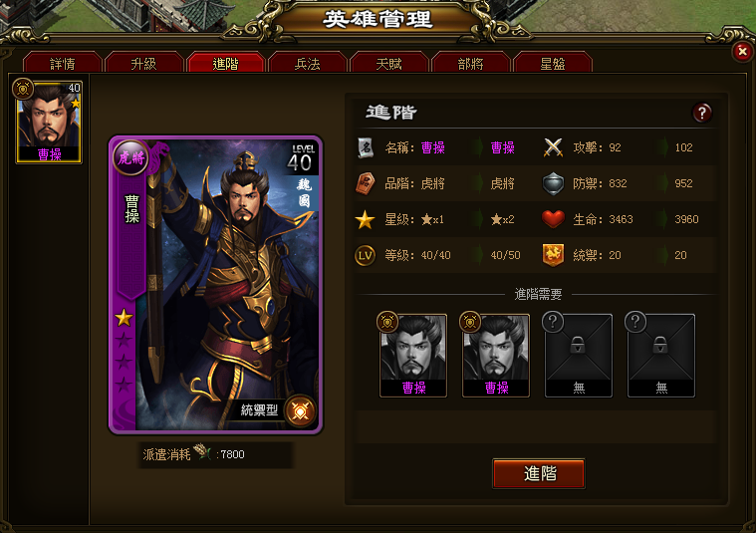
Task: Choose the second 曹操 material card
Action: point(496,356)
